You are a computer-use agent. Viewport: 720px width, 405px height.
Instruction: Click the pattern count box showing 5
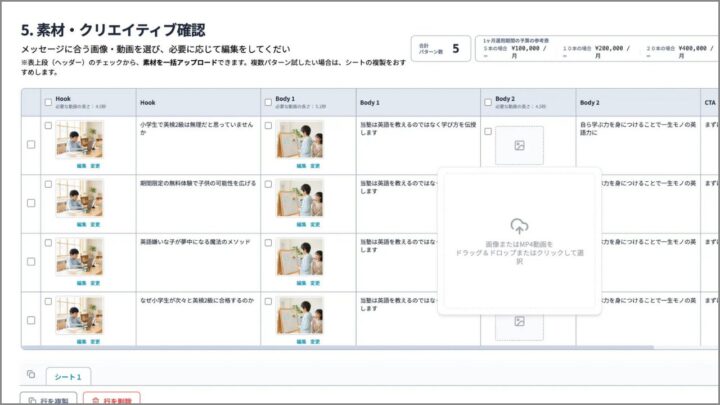441,49
